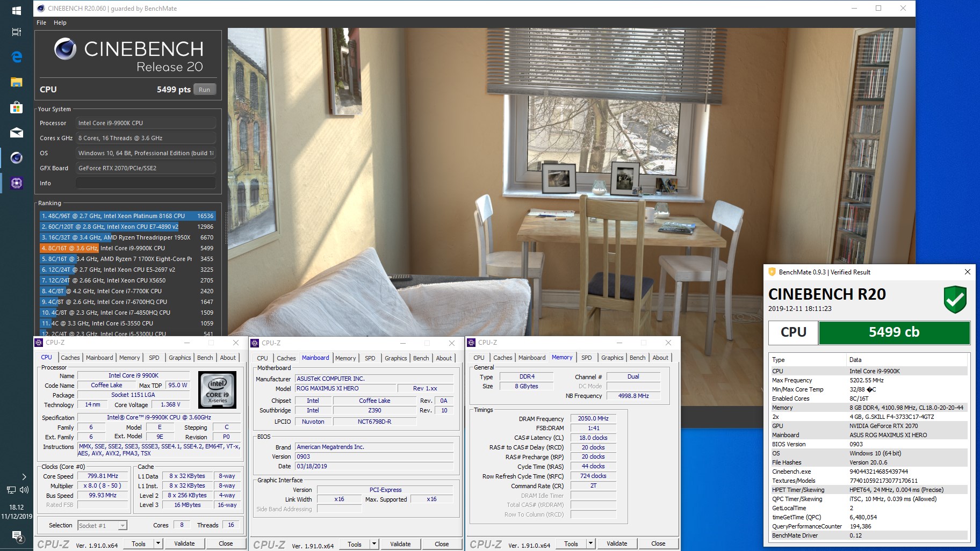Click BenchMate 5499 cb score bar

click(894, 332)
